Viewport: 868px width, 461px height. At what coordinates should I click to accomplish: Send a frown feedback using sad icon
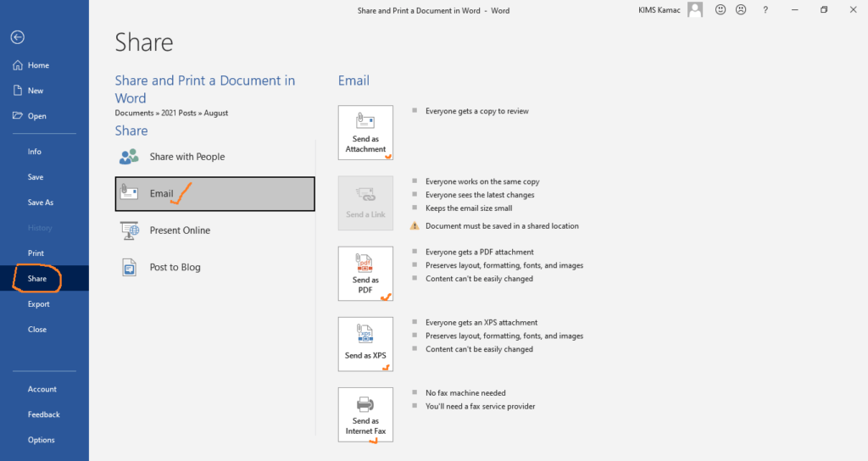741,9
